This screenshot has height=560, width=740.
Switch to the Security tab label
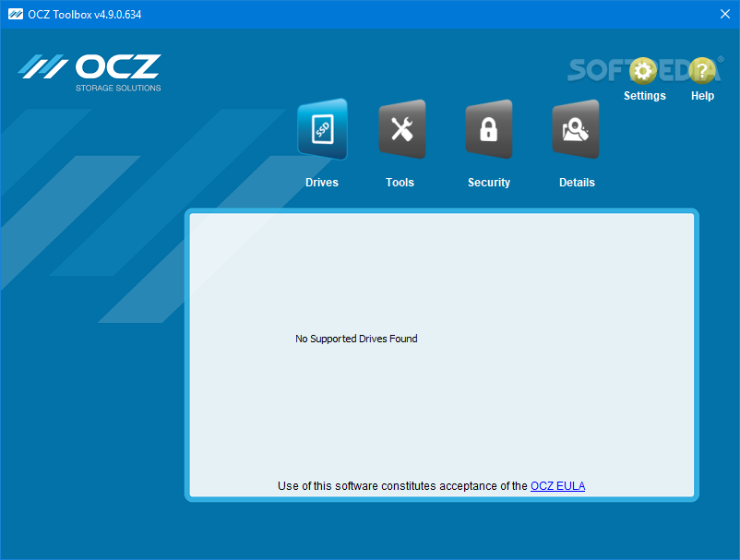tap(489, 183)
